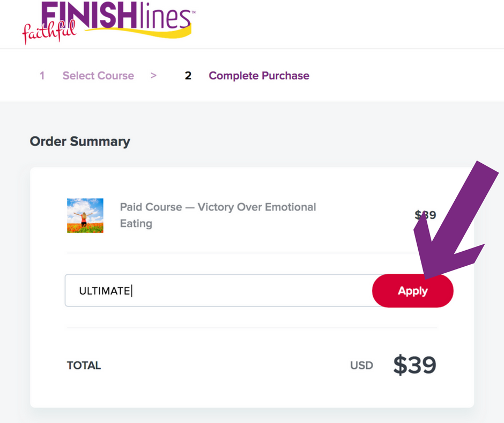Viewport: 504px width, 423px height.
Task: Click the step number 2 indicator
Action: click(188, 76)
